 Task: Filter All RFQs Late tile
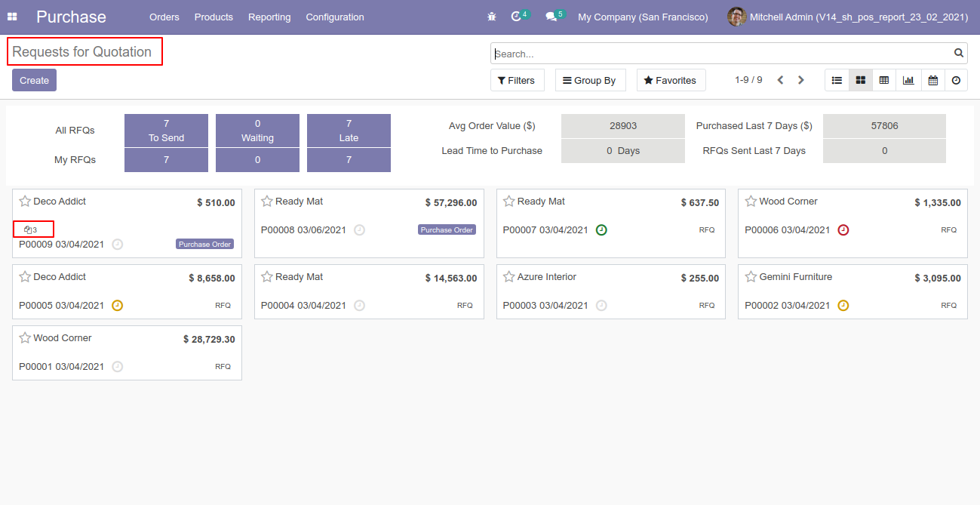(349, 131)
